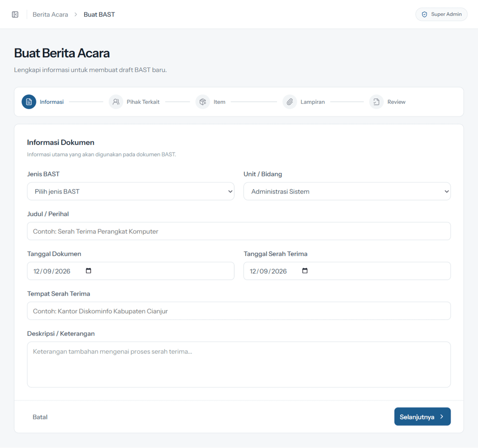Screen dimensions: 478x448
Task: Click the shield icon beside Super Admin
Action: [x=425, y=14]
